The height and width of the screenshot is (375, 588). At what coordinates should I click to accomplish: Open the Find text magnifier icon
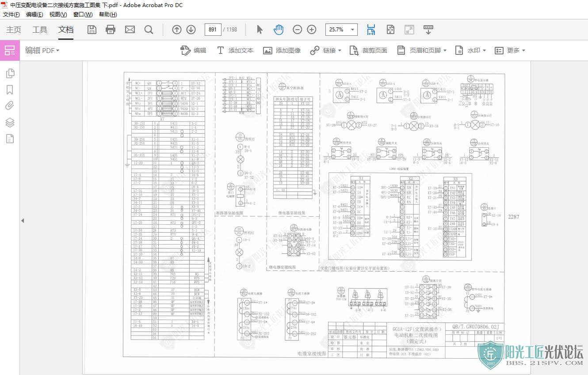[149, 30]
